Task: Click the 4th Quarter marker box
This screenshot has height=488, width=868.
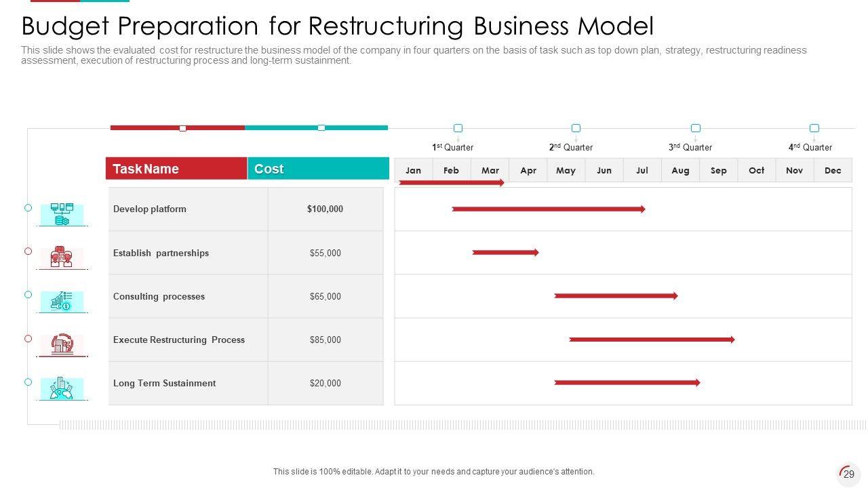Action: (814, 128)
